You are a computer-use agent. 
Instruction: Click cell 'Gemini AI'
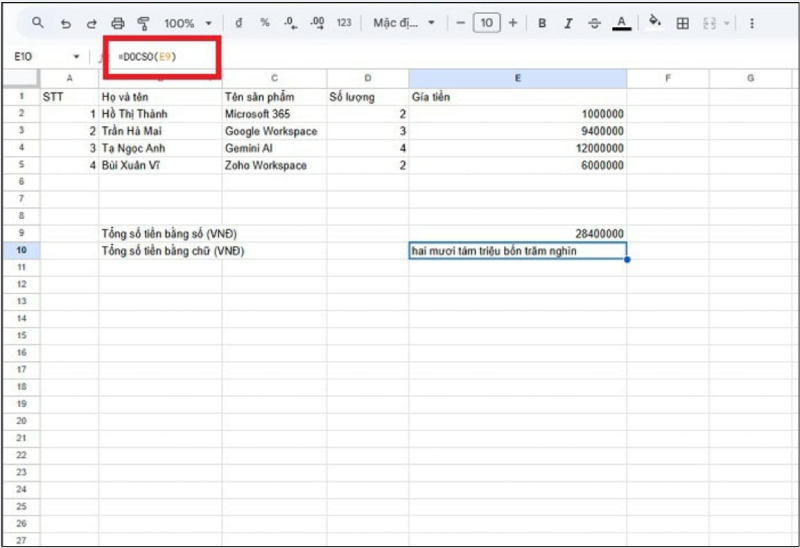tap(274, 148)
